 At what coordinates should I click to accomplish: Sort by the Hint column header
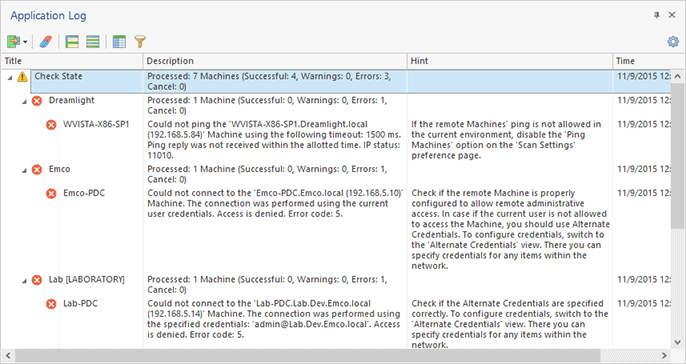tap(510, 61)
